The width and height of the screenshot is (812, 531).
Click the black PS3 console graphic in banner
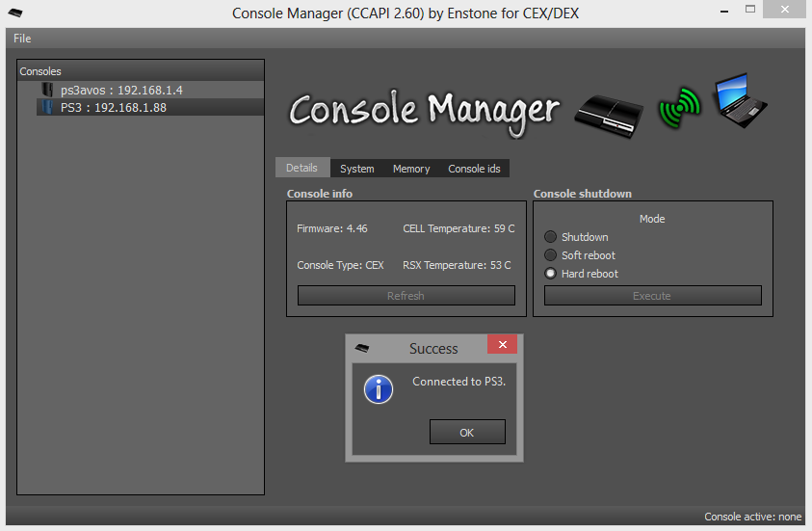pyautogui.click(x=609, y=116)
